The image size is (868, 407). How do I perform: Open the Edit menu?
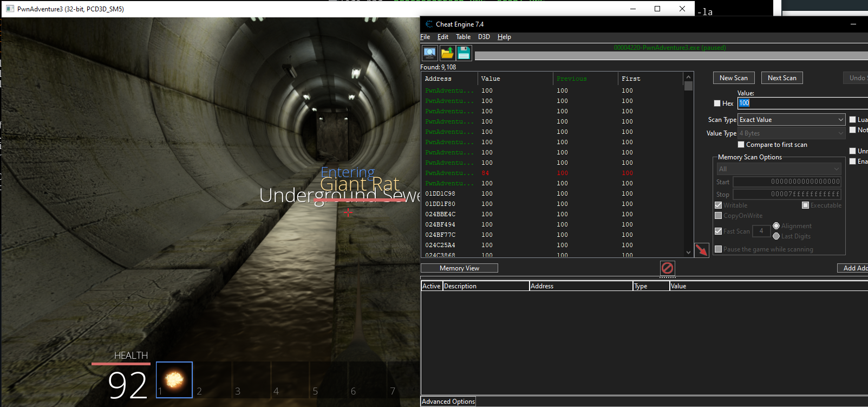pyautogui.click(x=443, y=37)
